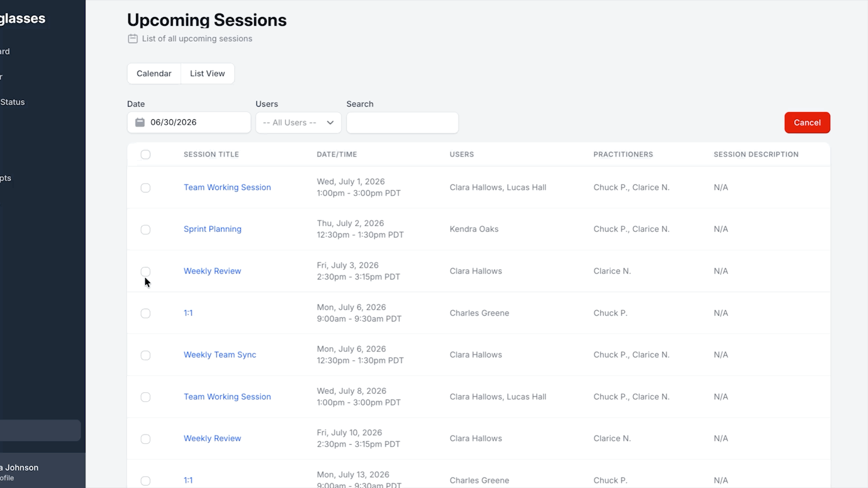Click 'Clara Hallows' in Weekly Team Sync row

(x=476, y=355)
